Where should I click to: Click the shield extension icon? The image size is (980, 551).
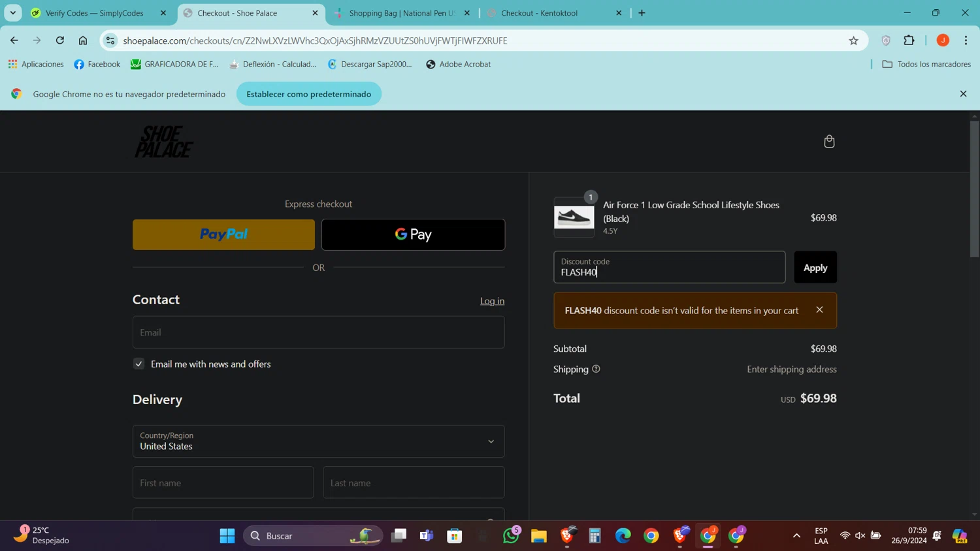pos(886,40)
